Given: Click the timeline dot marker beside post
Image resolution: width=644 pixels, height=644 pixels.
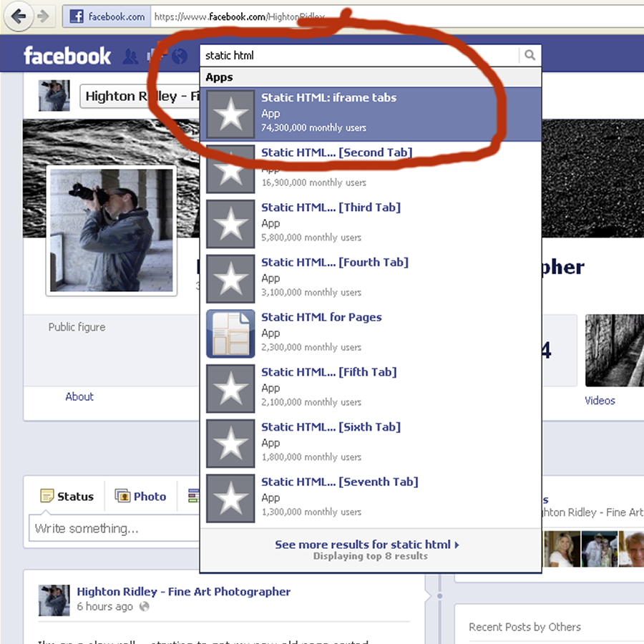Looking at the screenshot, I should point(439,595).
